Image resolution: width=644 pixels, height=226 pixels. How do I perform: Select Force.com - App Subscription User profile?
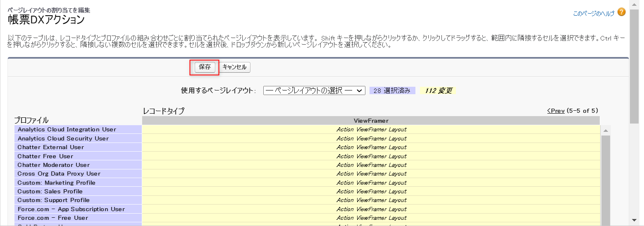71,209
